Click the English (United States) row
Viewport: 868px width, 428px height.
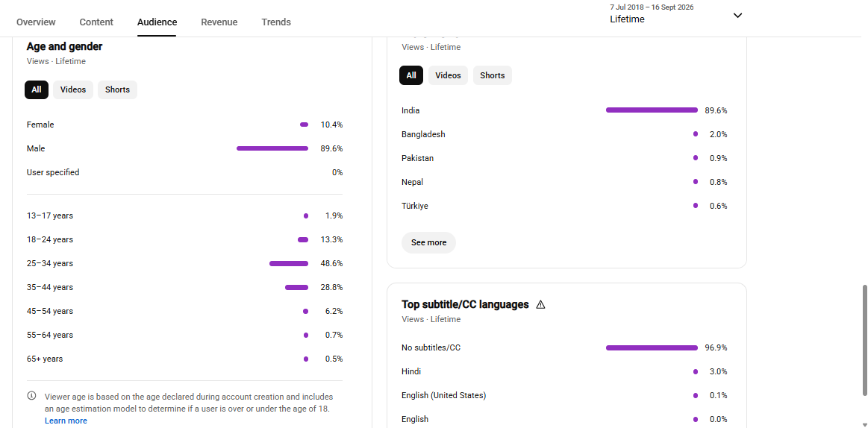[565, 395]
